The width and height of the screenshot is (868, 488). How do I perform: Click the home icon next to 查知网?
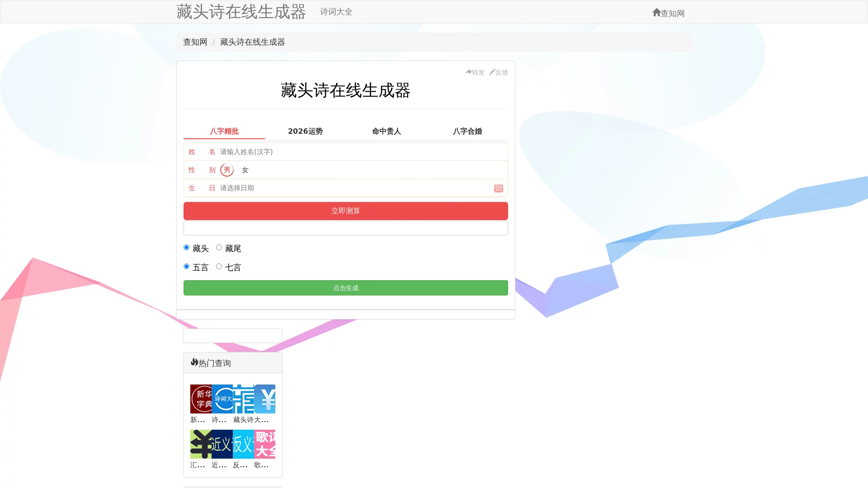[x=656, y=12]
